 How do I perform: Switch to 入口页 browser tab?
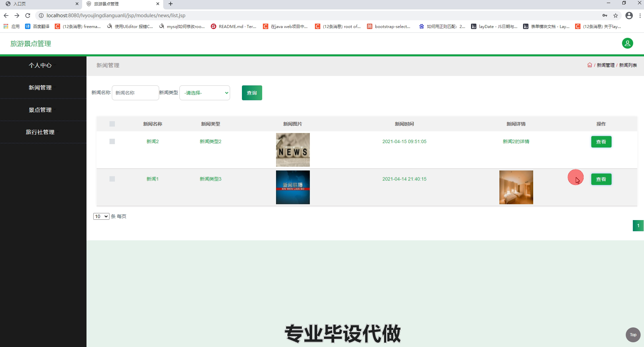click(41, 4)
